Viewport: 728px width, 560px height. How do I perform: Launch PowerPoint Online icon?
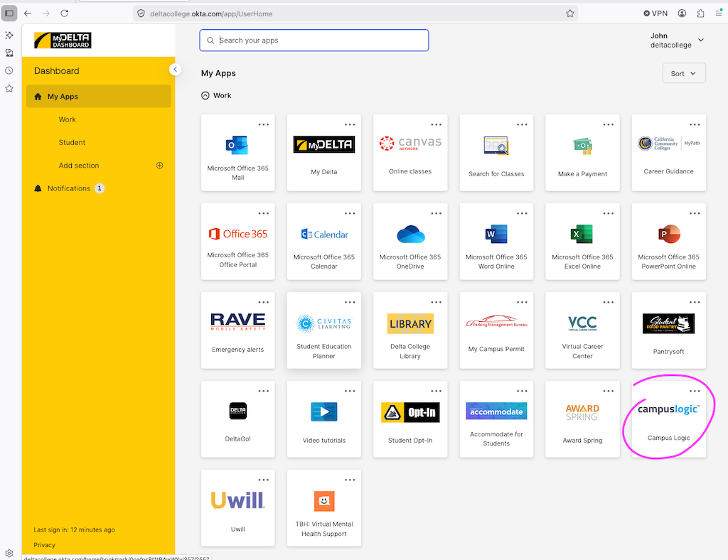668,234
